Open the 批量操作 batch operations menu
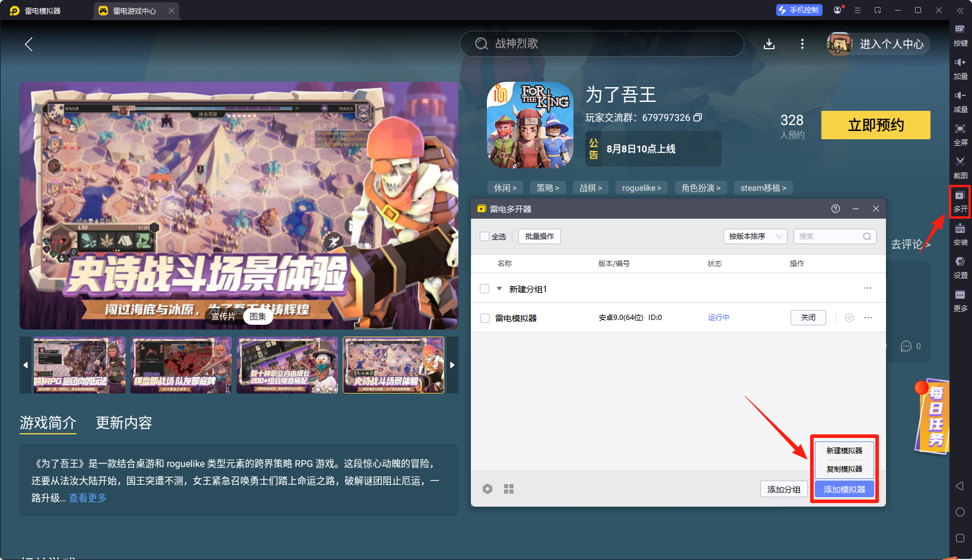This screenshot has width=972, height=560. [539, 236]
